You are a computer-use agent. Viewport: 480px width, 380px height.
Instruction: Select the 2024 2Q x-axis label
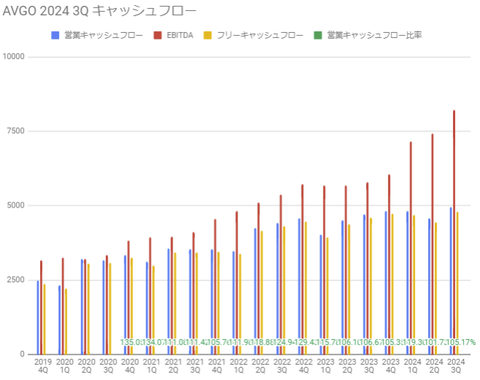click(x=434, y=366)
